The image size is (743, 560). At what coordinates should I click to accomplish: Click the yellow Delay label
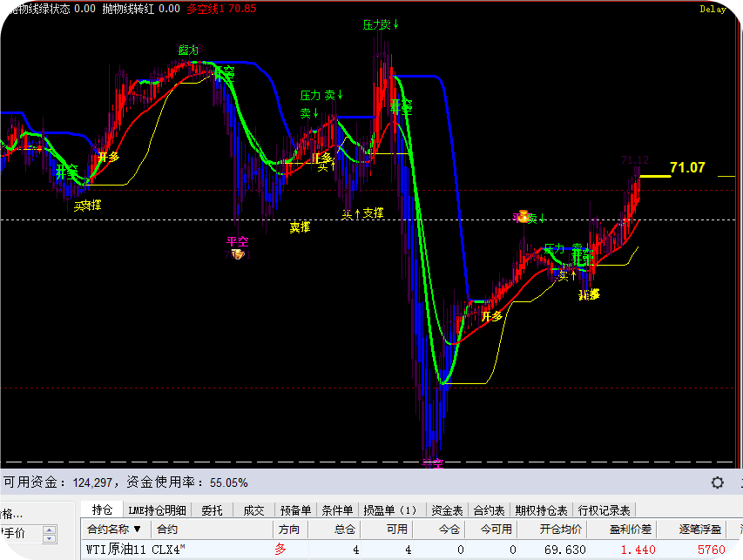[x=713, y=9]
